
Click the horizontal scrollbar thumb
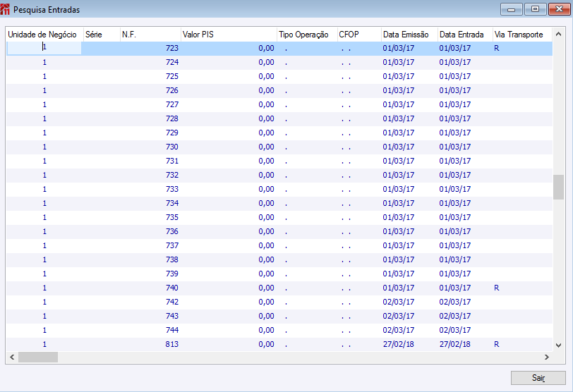pyautogui.click(x=38, y=357)
